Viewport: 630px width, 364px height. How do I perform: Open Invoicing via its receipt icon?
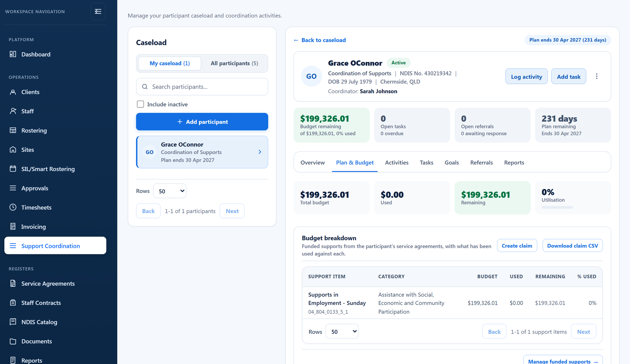(x=13, y=226)
